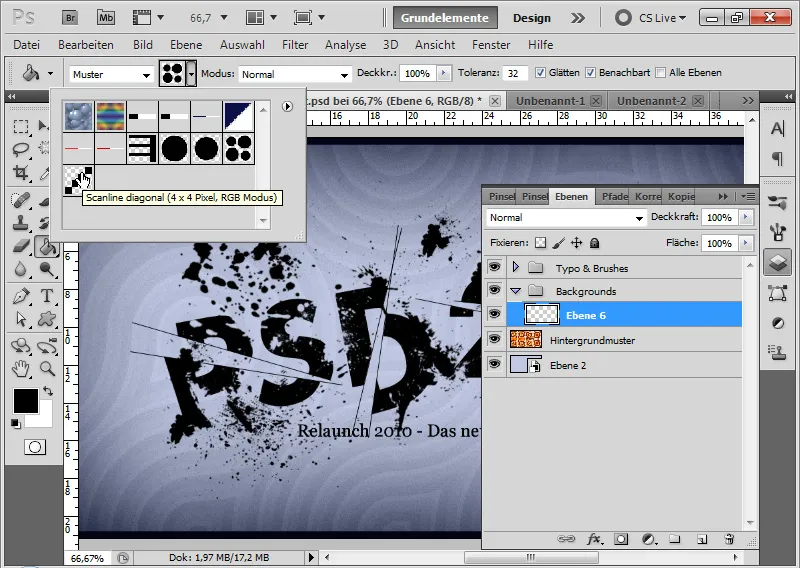Screen dimensions: 800x568
Task: Select the Pen tool
Action: [x=21, y=295]
